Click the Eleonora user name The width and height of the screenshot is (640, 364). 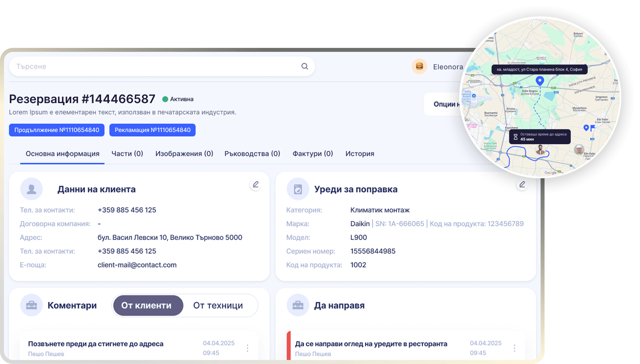448,67
